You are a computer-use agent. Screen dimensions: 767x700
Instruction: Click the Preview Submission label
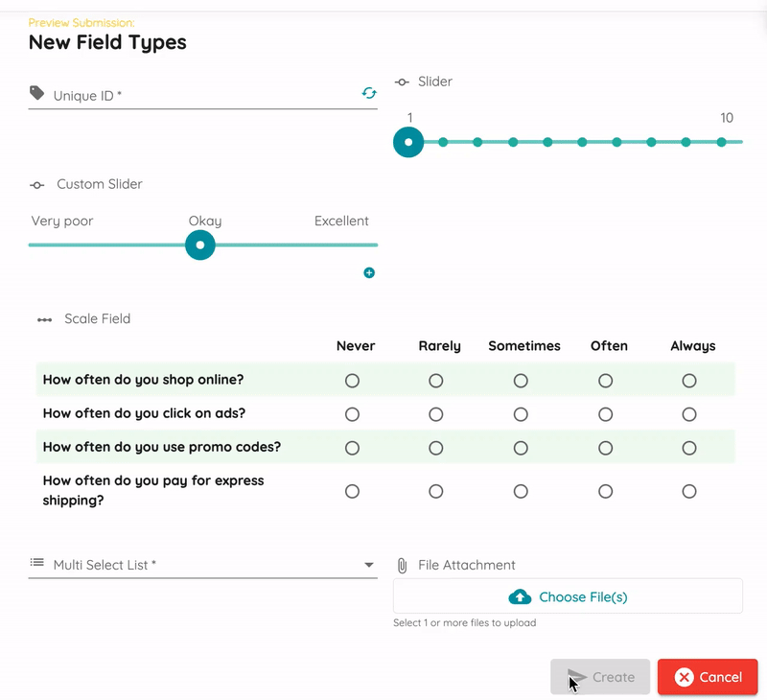81,22
